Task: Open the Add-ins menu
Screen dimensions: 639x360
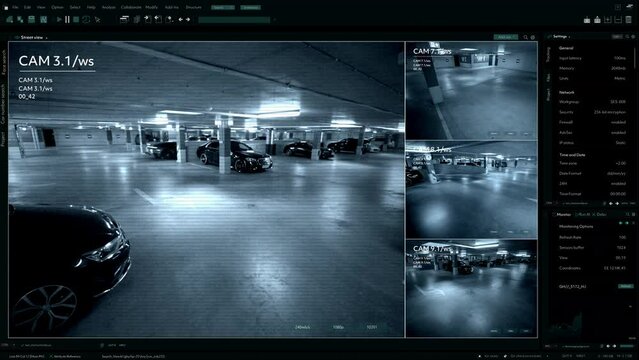Action: [x=172, y=7]
